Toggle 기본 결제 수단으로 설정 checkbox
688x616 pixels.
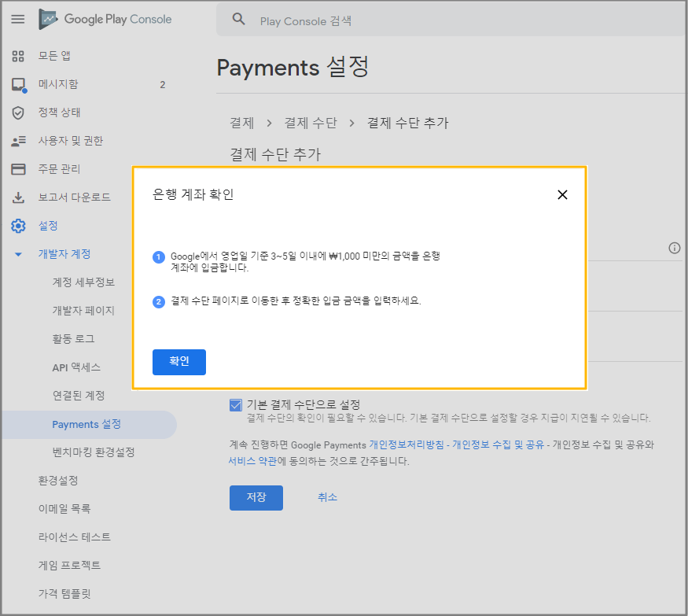[x=236, y=405]
